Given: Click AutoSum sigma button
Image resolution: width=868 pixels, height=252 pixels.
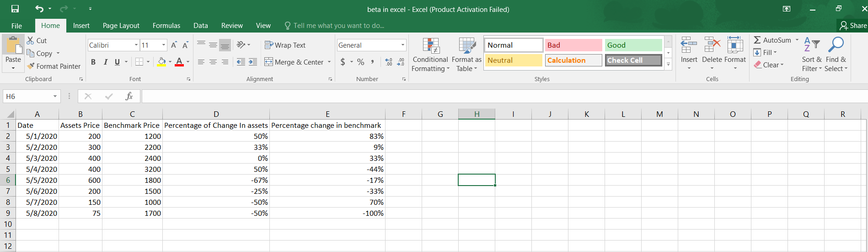Looking at the screenshot, I should 772,40.
